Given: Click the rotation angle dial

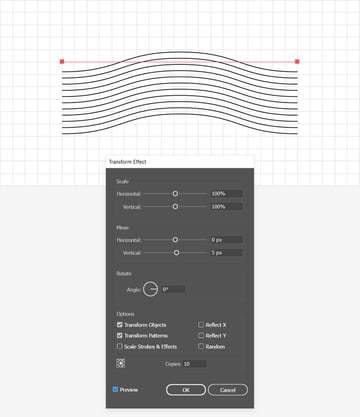Looking at the screenshot, I should coord(151,289).
